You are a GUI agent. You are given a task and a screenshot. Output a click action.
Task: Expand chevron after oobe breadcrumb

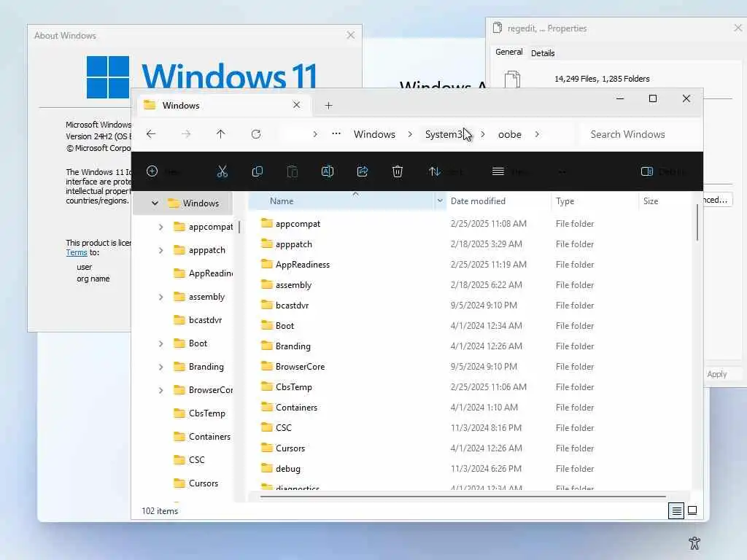537,134
